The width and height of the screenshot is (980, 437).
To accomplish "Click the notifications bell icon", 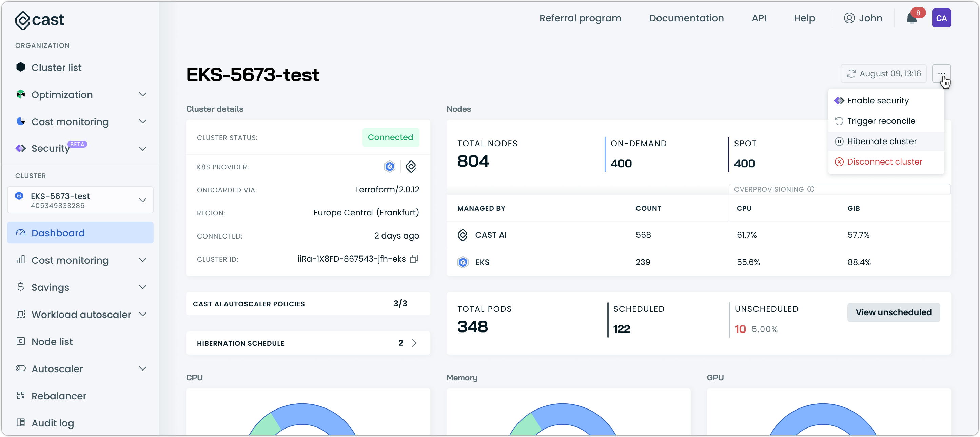I will [x=912, y=18].
